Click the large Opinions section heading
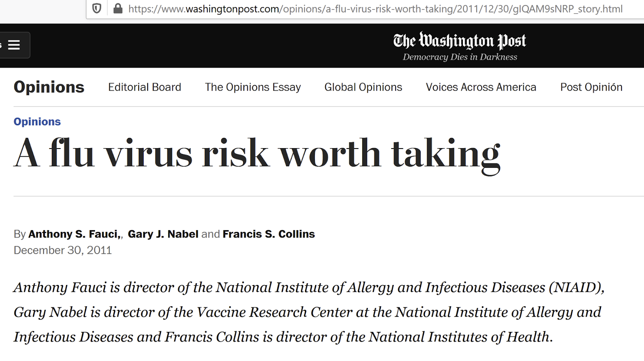This screenshot has width=644, height=361. coord(49,87)
